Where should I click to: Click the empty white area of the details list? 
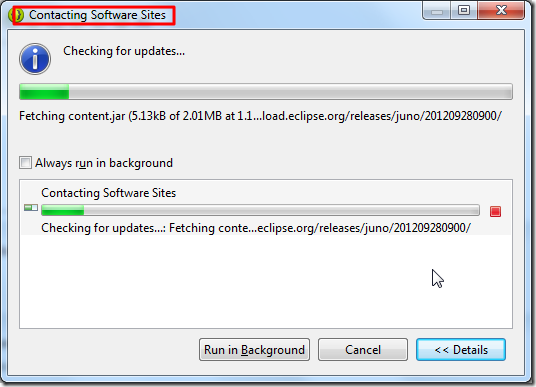coord(266,281)
